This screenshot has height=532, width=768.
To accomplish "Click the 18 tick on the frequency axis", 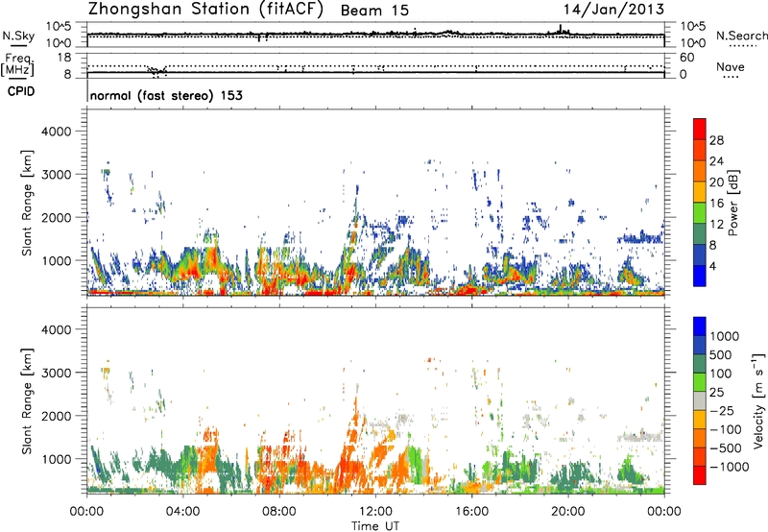I will coord(64,58).
